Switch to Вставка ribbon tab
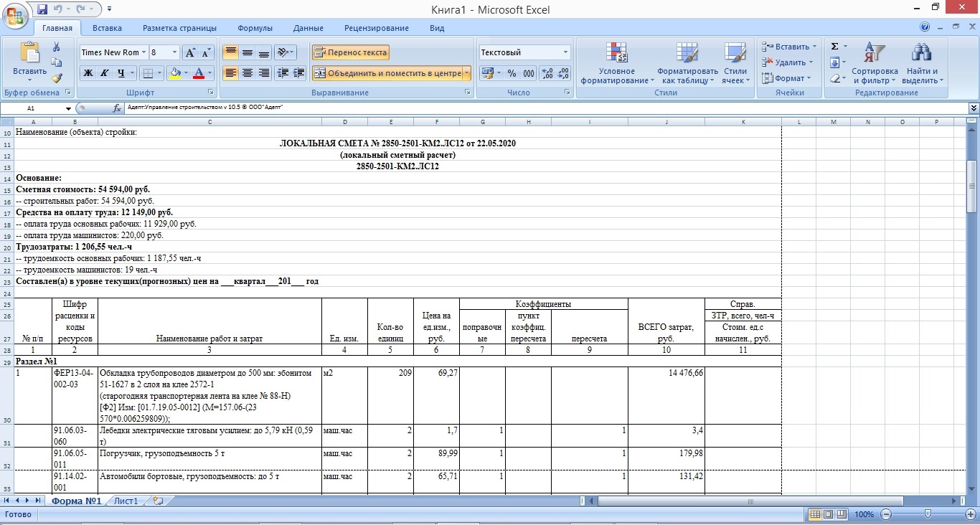 [x=107, y=28]
